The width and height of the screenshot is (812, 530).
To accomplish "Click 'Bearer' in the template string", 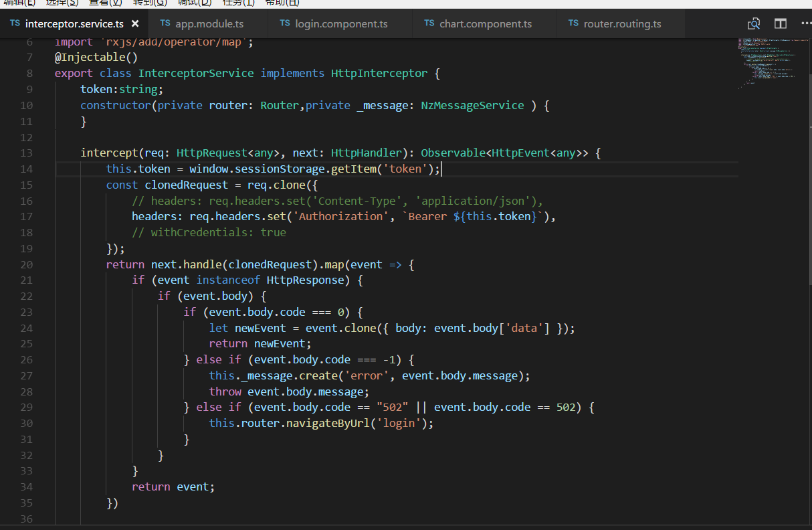I will pyautogui.click(x=427, y=217).
